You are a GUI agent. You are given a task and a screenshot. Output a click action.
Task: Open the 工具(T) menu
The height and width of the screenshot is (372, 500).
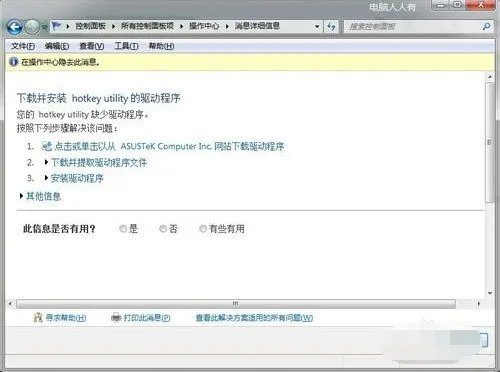pos(126,46)
